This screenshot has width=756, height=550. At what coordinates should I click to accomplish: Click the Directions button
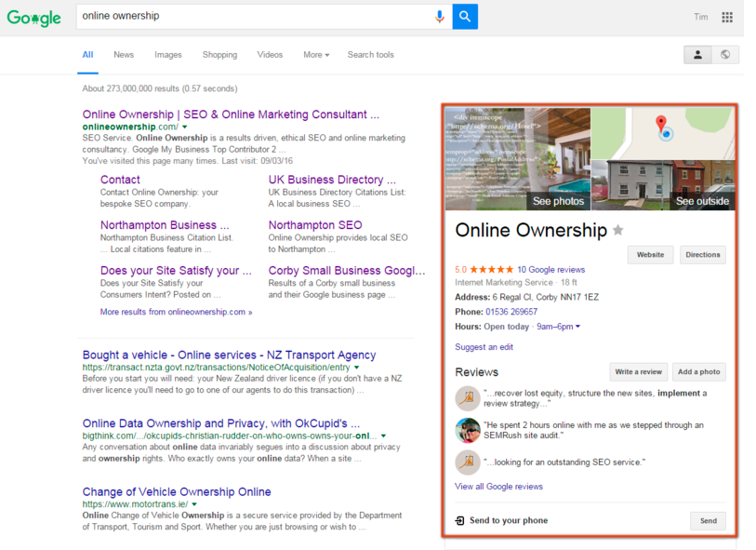click(x=702, y=255)
